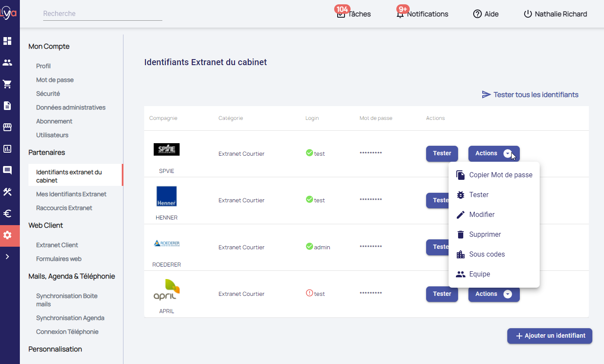Click the Notifications bell icon
Viewport: 604px width, 364px height.
[400, 14]
